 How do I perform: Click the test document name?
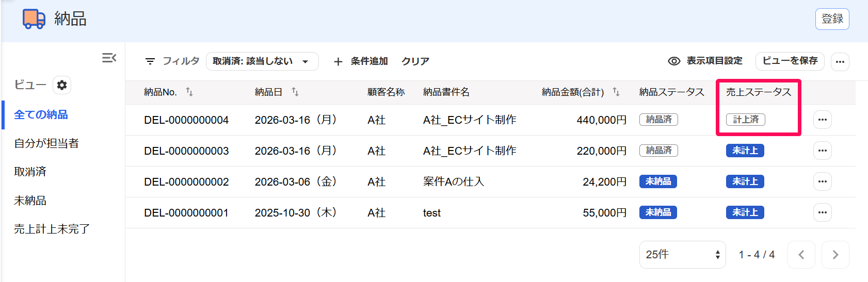[432, 213]
